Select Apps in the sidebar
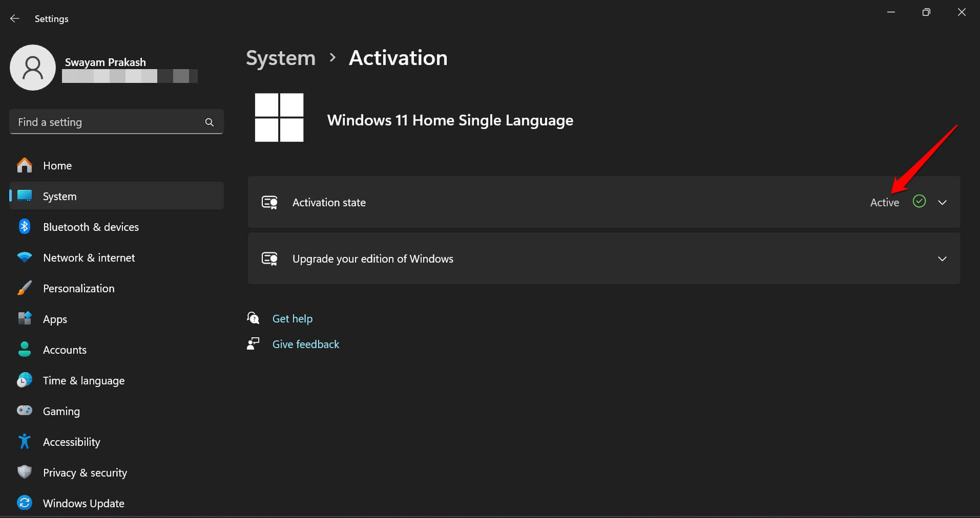980x518 pixels. pos(55,319)
